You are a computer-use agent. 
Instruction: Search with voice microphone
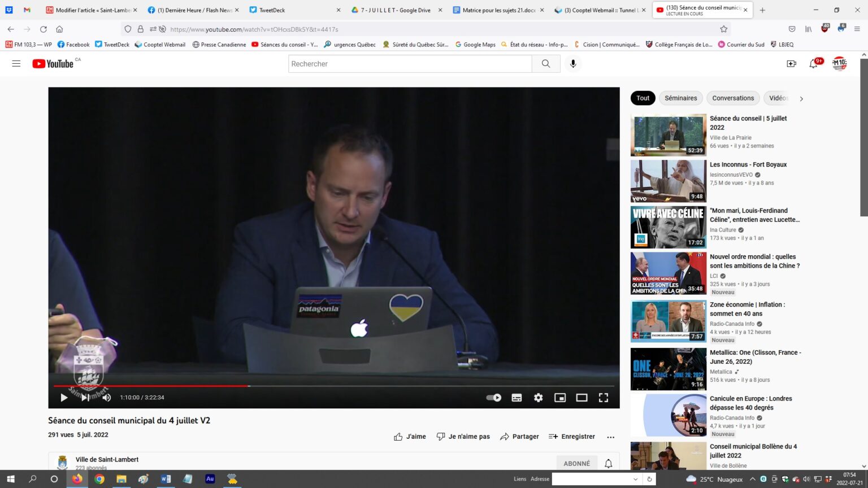coord(573,64)
